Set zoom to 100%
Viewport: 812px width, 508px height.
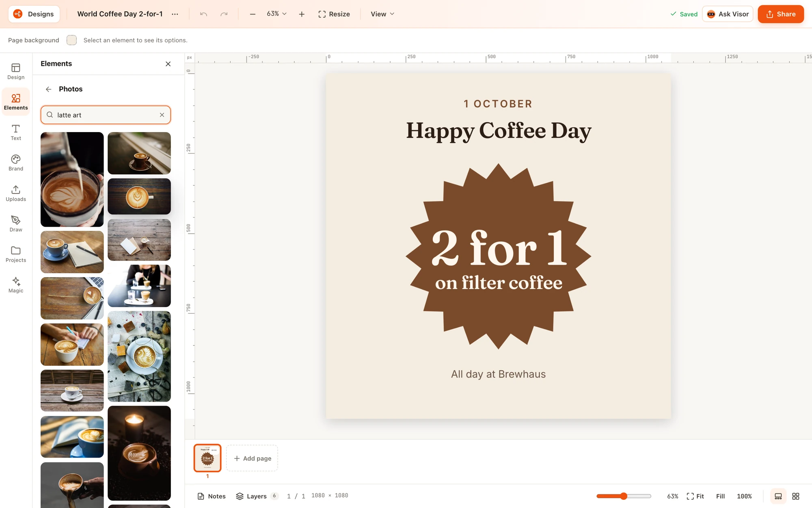pos(744,496)
